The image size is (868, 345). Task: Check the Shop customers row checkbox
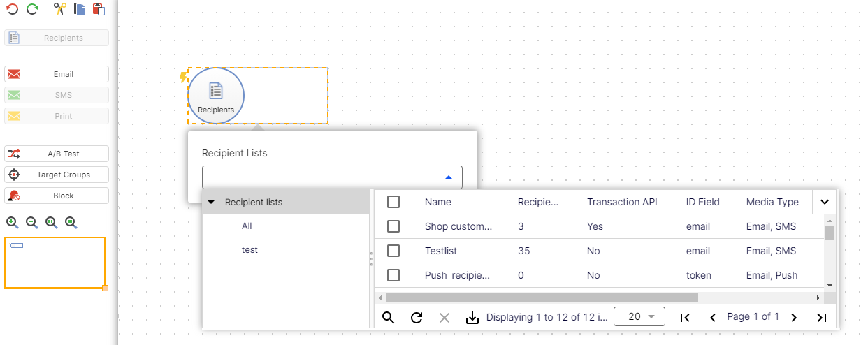pos(393,226)
